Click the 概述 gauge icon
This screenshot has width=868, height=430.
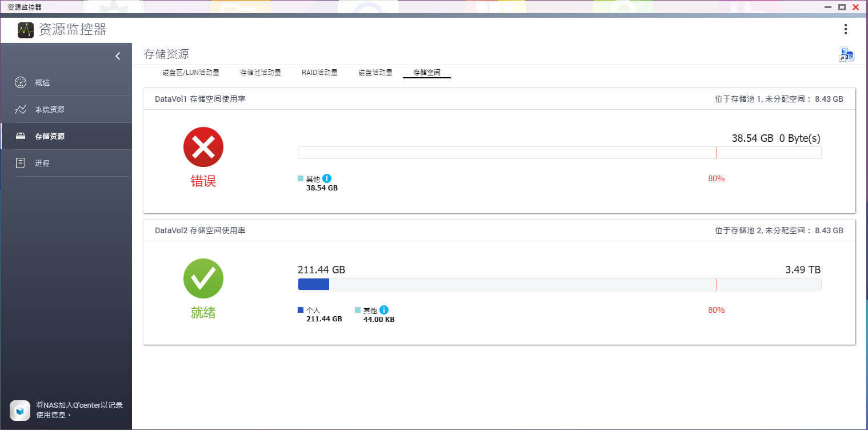[x=21, y=82]
